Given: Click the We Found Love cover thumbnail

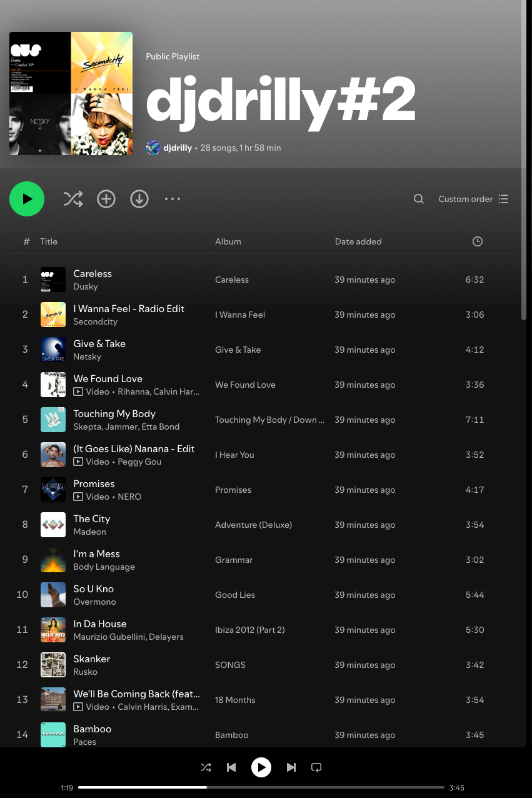Looking at the screenshot, I should tap(53, 385).
